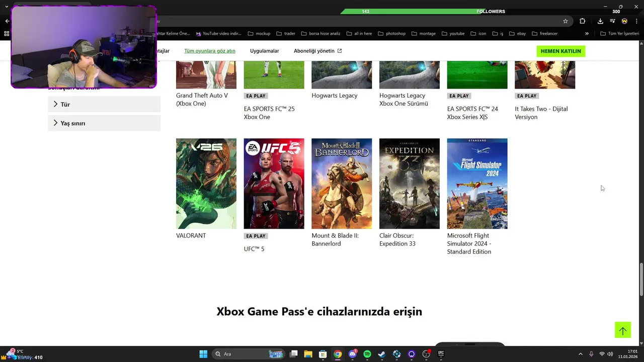Open the apps grid icon in bookmarks bar
Screen dimensions: 644x362
7,34
